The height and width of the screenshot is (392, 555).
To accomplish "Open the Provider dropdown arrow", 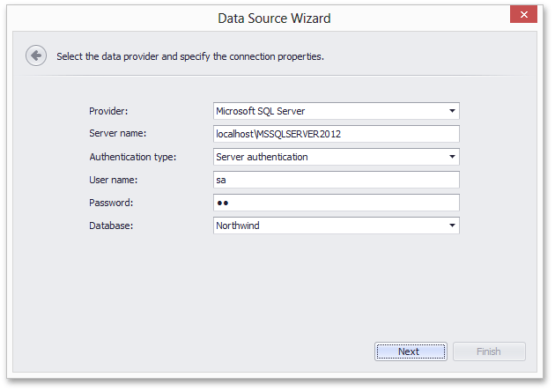I will (x=452, y=111).
